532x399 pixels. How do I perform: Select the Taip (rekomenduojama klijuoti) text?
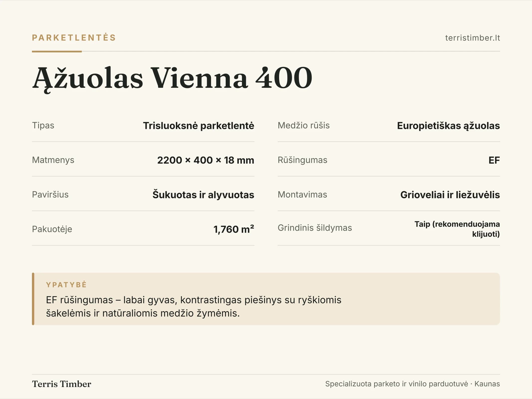point(457,229)
